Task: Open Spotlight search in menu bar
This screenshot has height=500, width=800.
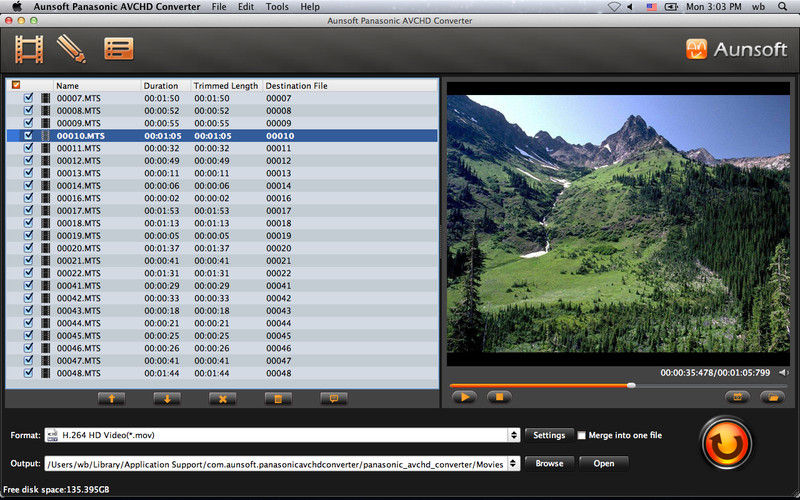Action: 782,7
